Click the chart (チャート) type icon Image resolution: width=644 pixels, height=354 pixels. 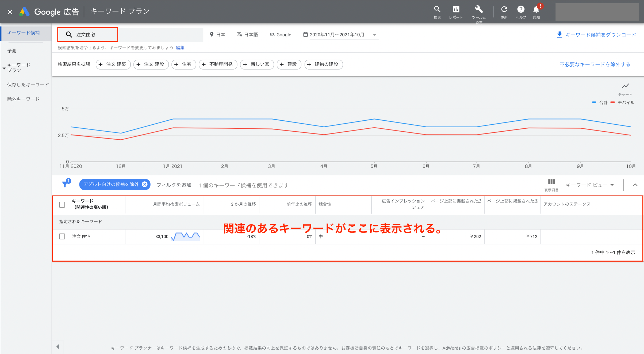pyautogui.click(x=625, y=86)
